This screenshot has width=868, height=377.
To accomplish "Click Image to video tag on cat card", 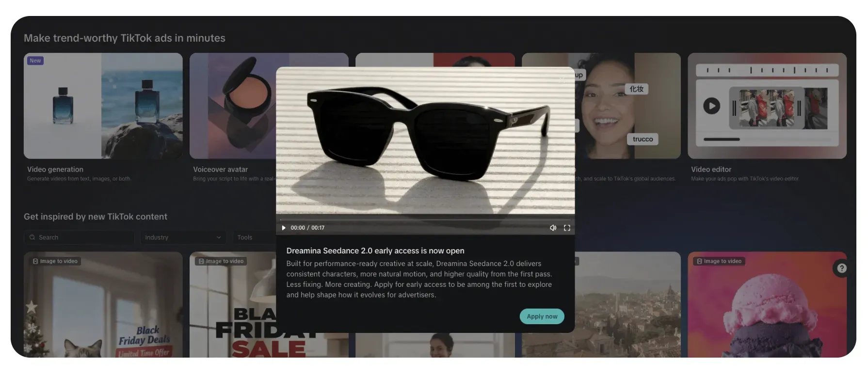I will [55, 261].
